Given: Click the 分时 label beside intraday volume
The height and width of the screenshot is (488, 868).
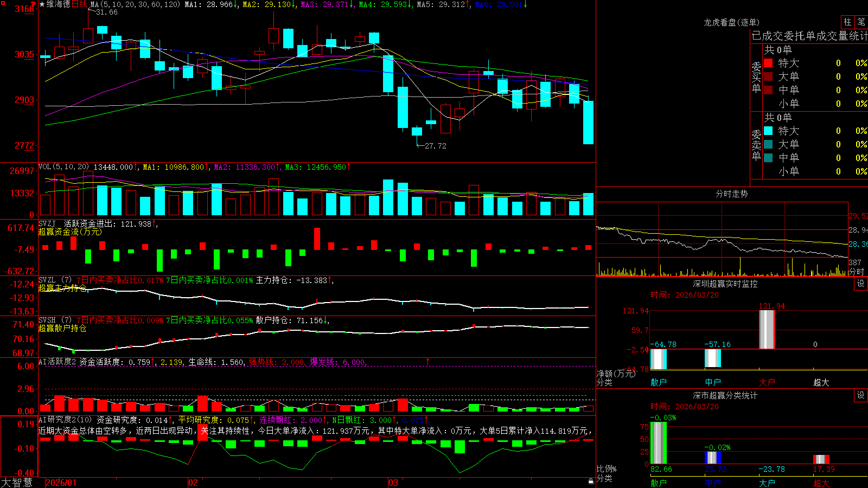Looking at the screenshot, I should coord(857,272).
